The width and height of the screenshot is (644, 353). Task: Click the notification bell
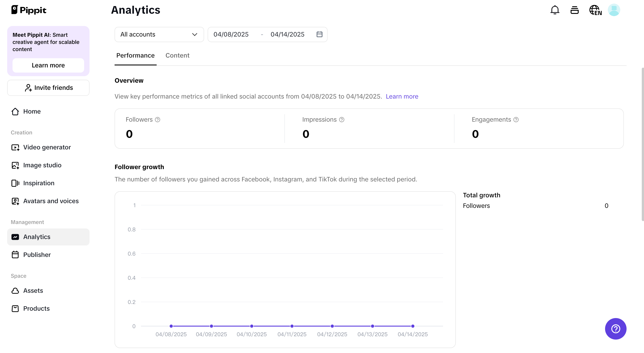[555, 10]
